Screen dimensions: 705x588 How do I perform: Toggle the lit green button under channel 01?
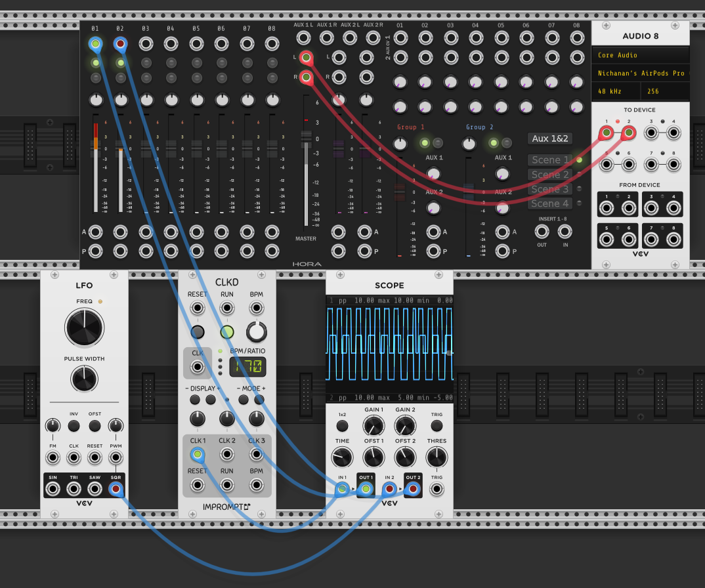tap(95, 63)
